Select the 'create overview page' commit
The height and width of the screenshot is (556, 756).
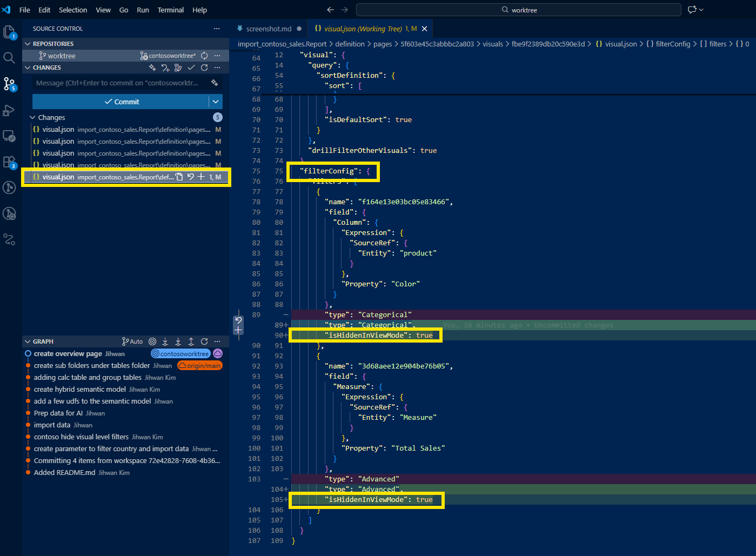(x=126, y=353)
